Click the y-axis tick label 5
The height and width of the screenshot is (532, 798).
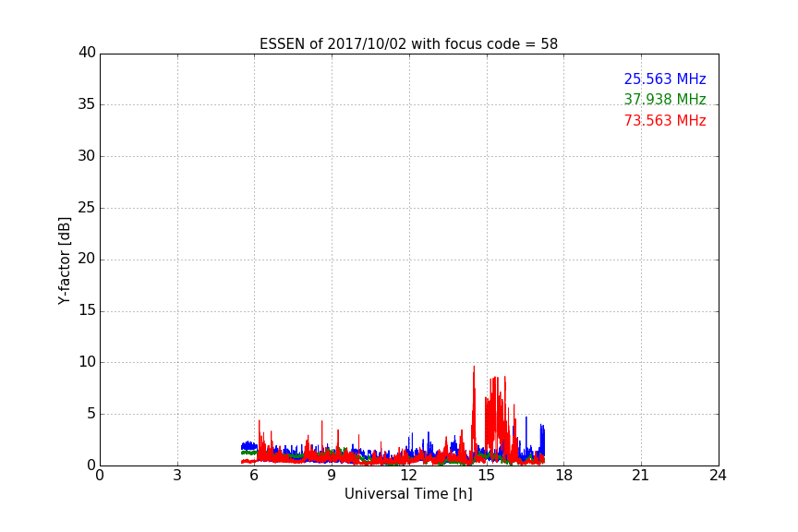click(x=91, y=414)
